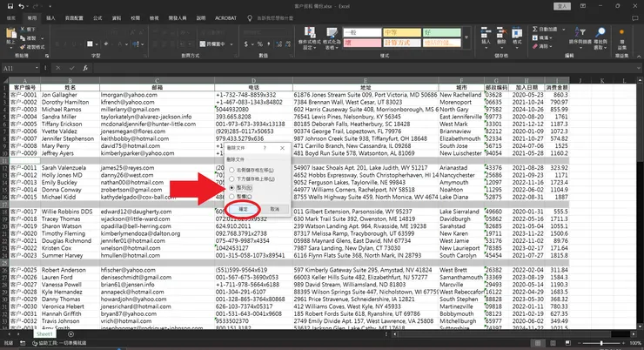Choose the 整欄 radio option
644x350 pixels.
point(230,197)
